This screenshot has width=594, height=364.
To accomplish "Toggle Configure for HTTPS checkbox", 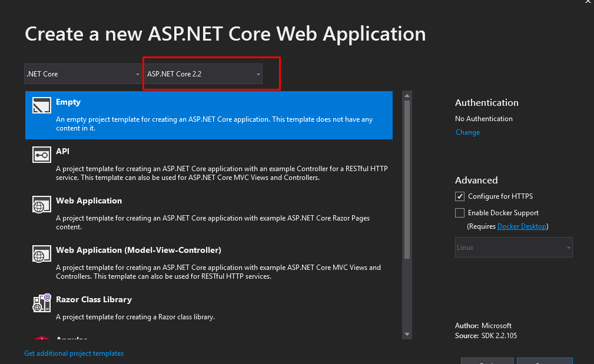I will tap(460, 196).
